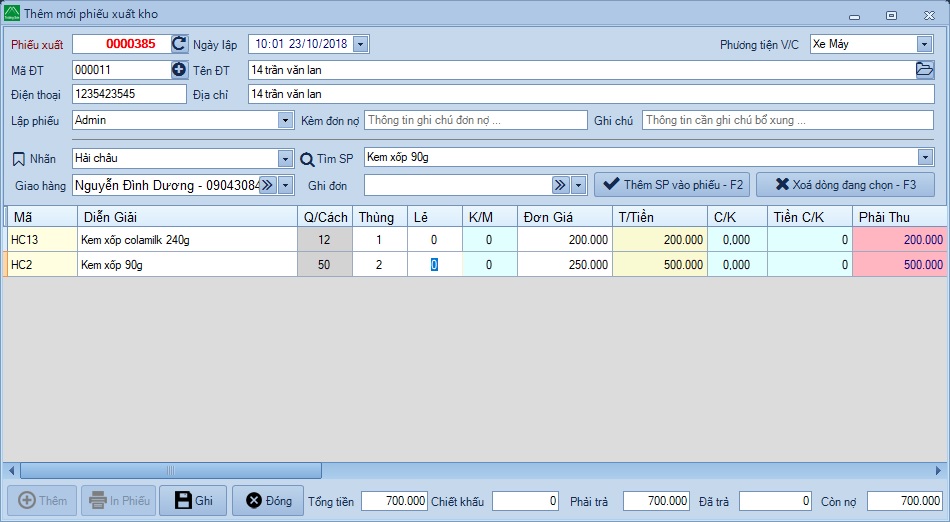Click the refresh icon next to Phiếu xuất number
Viewport: 950px width, 522px height.
click(179, 44)
